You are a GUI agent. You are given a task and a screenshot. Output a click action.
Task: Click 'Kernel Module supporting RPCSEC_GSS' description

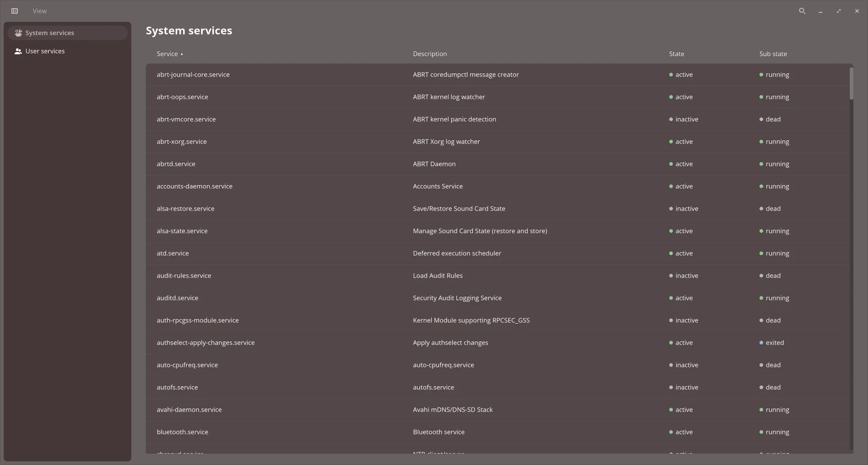[x=471, y=320]
